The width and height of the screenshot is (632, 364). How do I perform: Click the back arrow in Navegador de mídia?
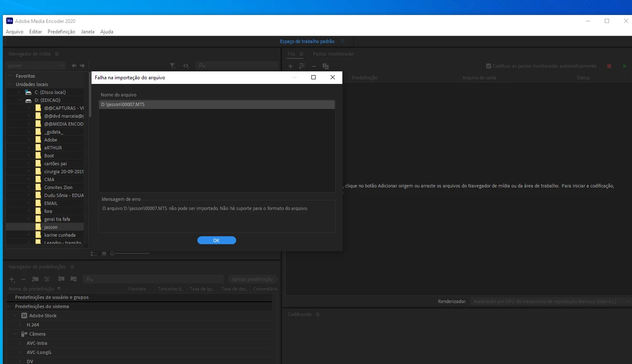coord(74,66)
